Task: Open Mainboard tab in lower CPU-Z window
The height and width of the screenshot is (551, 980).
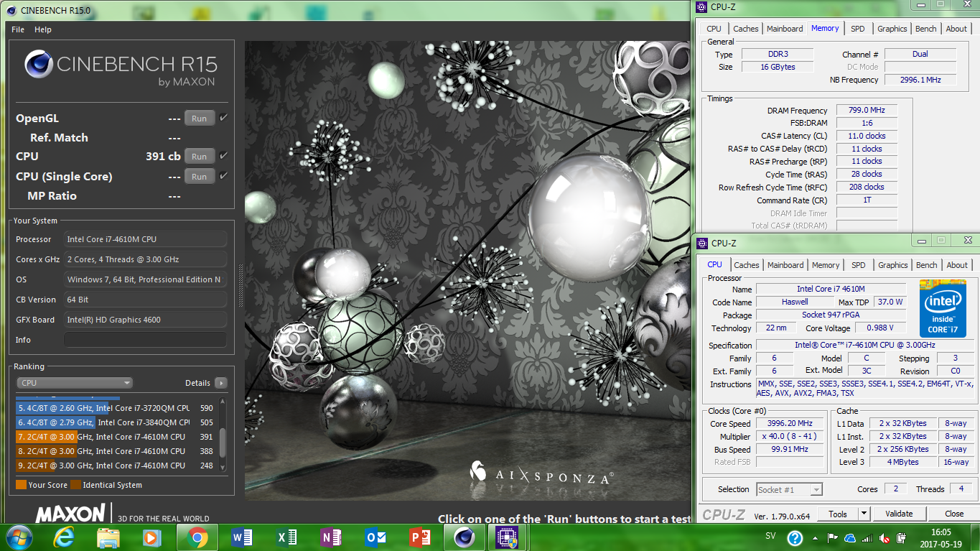Action: (785, 265)
